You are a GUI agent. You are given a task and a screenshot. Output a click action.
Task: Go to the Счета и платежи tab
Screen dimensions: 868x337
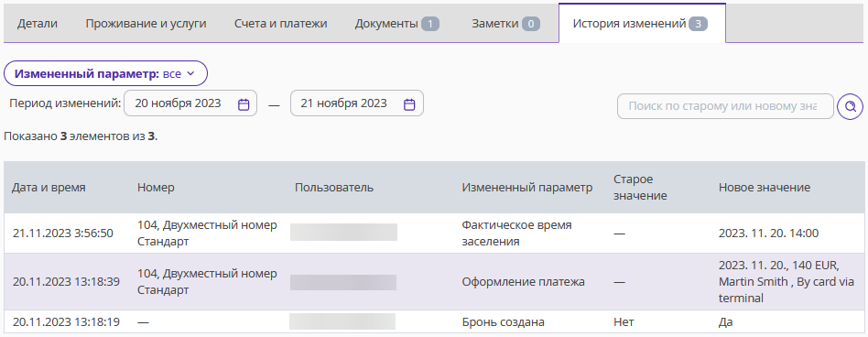pyautogui.click(x=281, y=24)
